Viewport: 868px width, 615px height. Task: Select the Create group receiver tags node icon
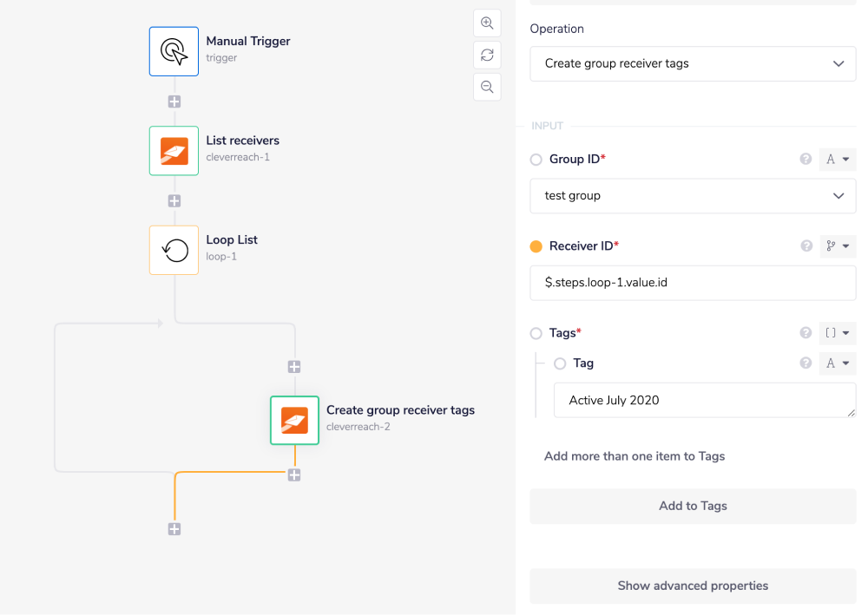(294, 421)
